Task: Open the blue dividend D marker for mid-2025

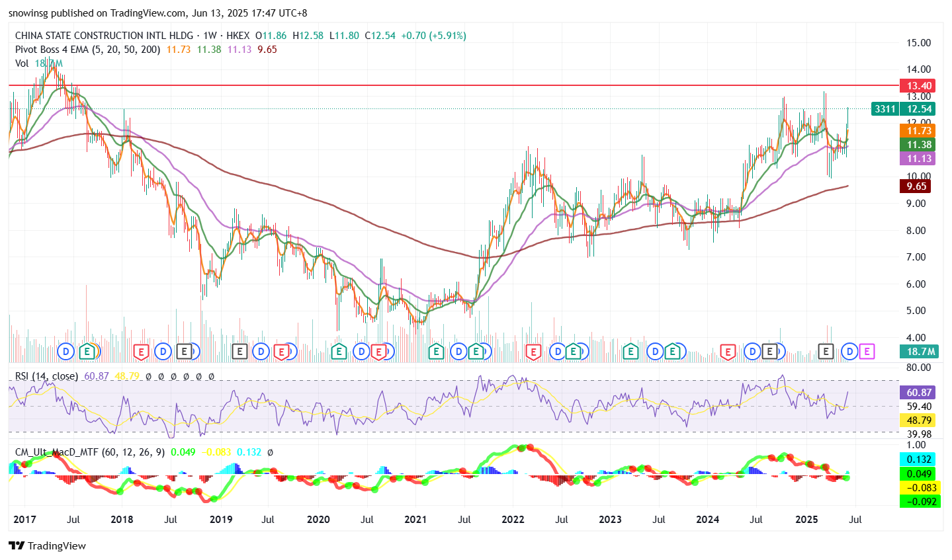Action: pos(849,351)
